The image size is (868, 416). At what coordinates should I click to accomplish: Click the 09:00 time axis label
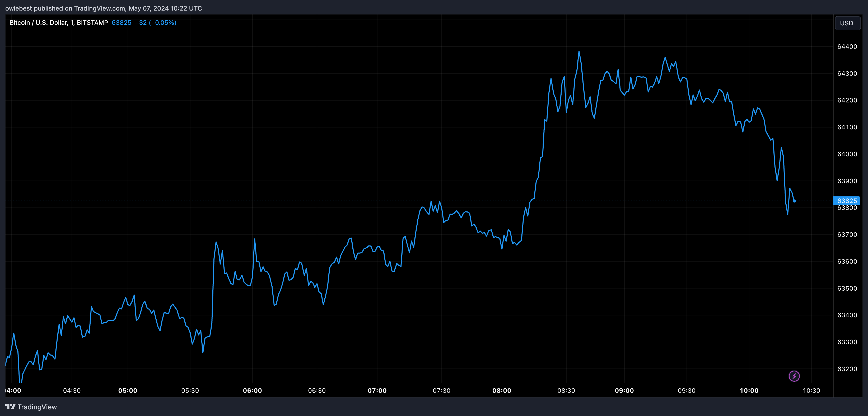(624, 390)
